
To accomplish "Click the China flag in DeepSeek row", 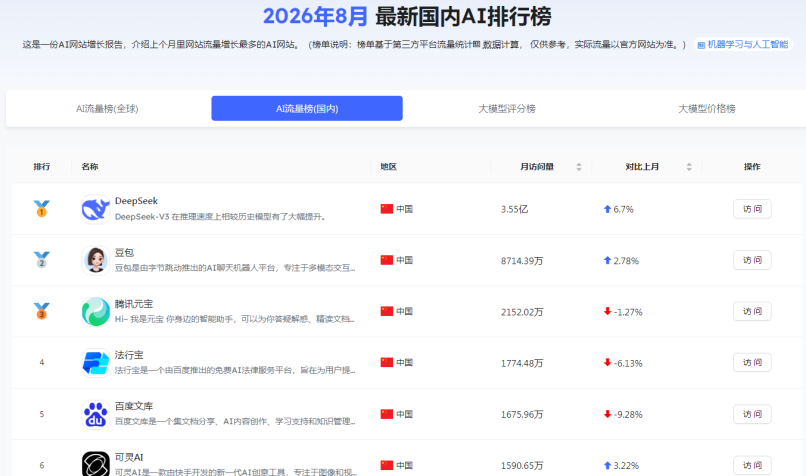I will coord(387,209).
